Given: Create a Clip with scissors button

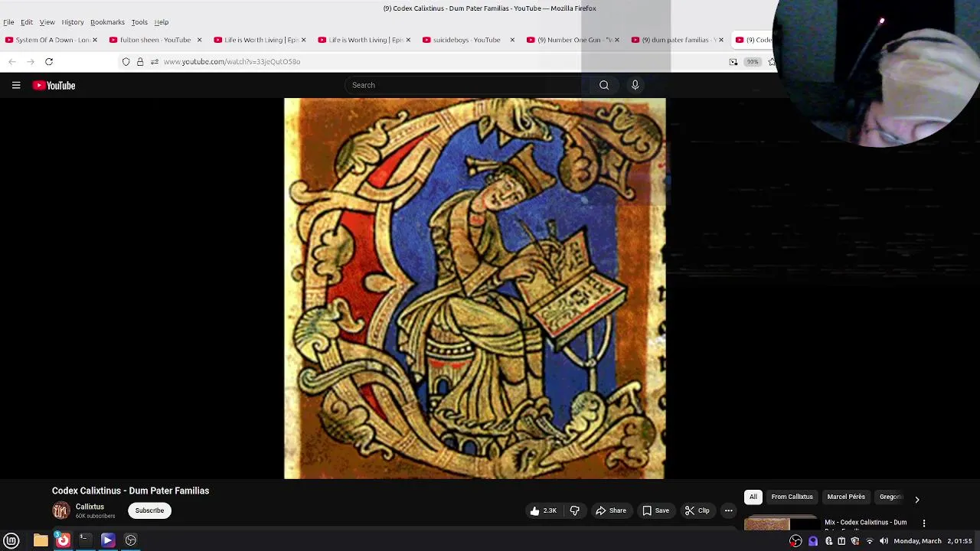Looking at the screenshot, I should coord(697,510).
